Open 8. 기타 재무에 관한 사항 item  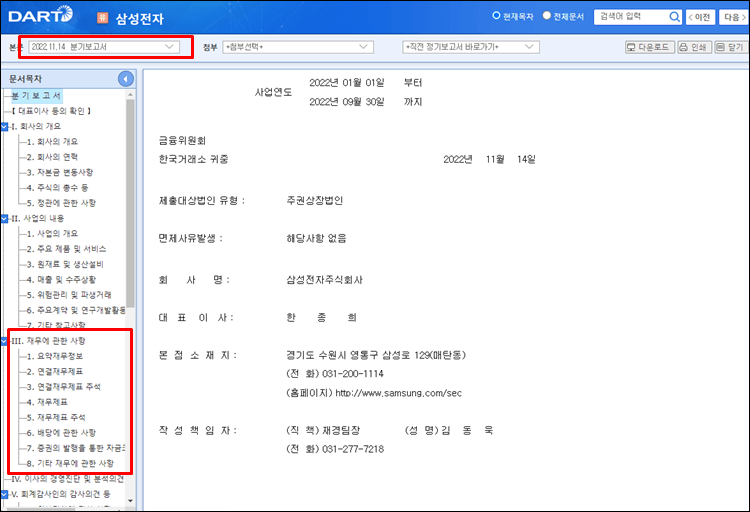[70, 463]
